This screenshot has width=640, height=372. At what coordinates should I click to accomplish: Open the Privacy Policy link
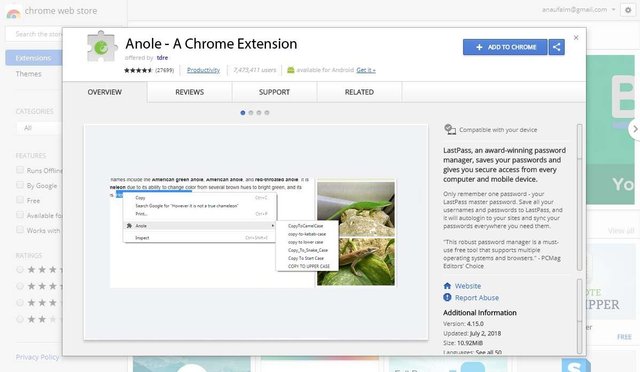(38, 357)
